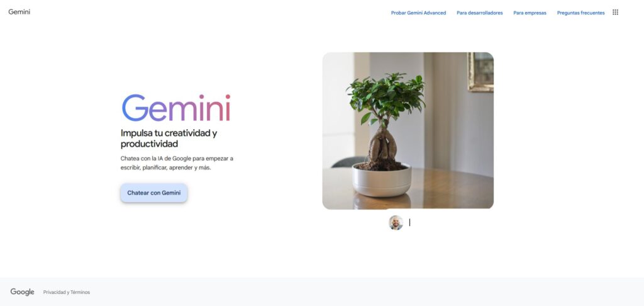
Task: Click the gray chair behind the table
Action: pyautogui.click(x=350, y=162)
